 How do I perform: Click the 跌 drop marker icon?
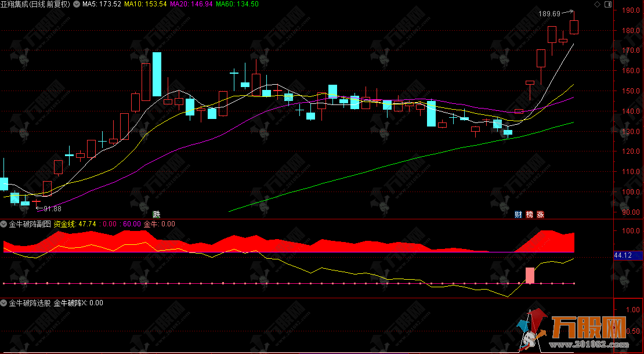click(157, 214)
